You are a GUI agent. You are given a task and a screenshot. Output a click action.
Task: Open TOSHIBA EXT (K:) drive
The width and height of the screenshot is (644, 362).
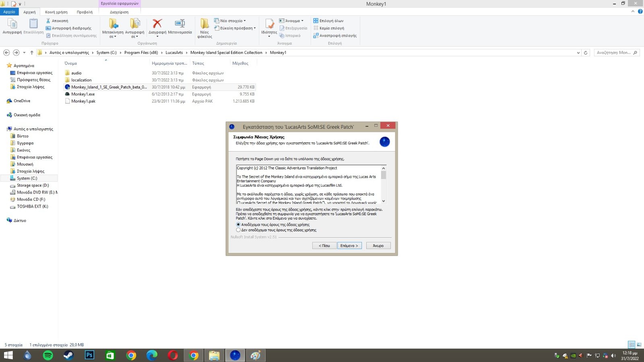[x=32, y=206]
